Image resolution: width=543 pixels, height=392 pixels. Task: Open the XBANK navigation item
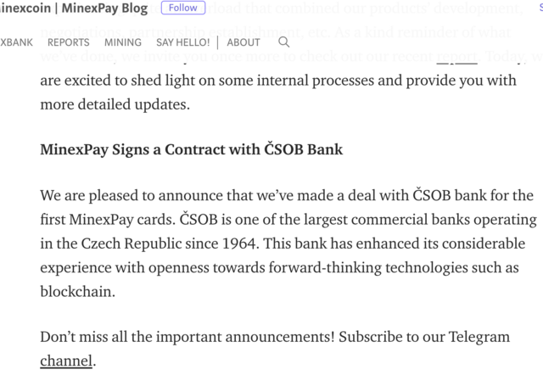pyautogui.click(x=16, y=42)
